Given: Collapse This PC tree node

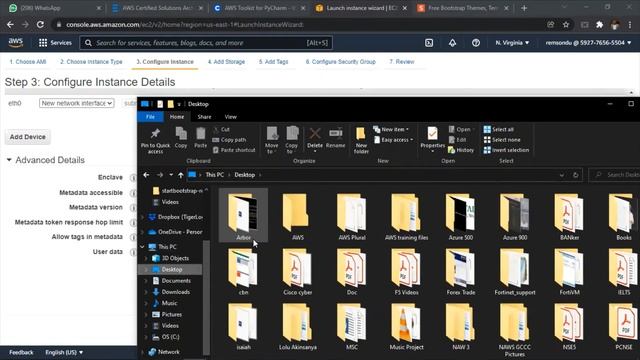Looking at the screenshot, I should click(142, 247).
